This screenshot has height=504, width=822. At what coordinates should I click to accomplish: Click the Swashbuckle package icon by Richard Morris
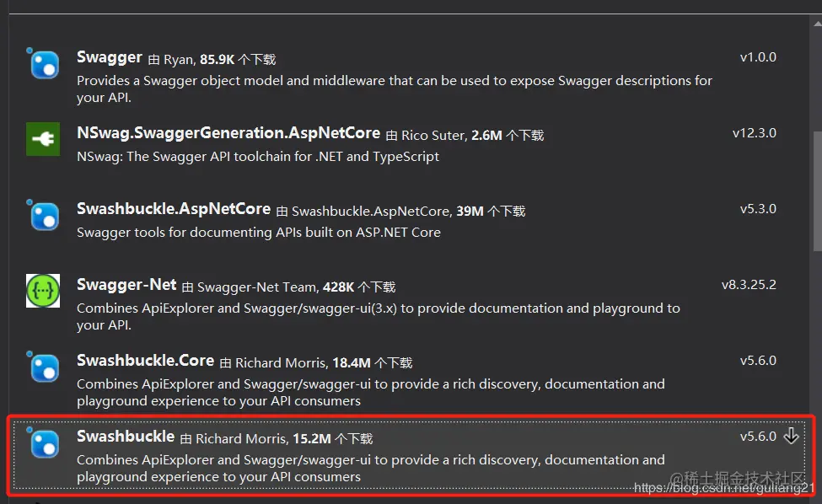[x=42, y=442]
